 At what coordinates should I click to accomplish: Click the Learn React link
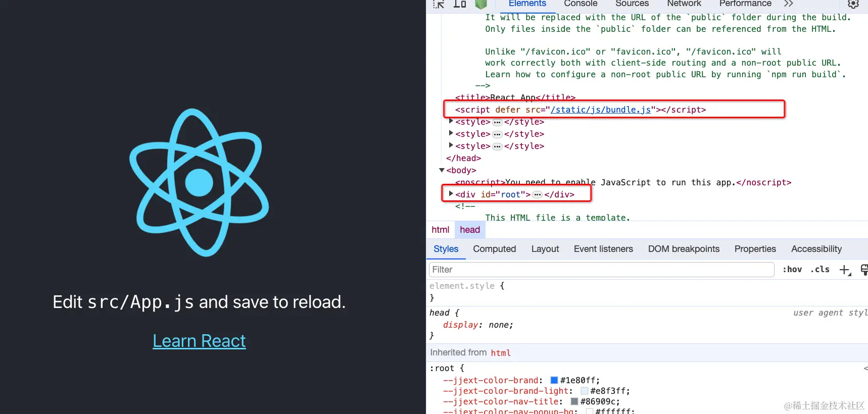tap(199, 341)
